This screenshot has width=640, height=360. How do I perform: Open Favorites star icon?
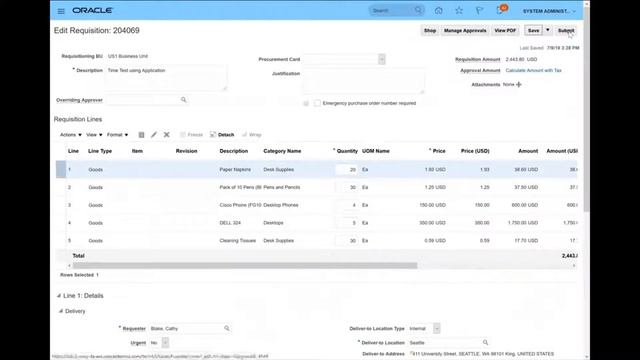point(459,11)
